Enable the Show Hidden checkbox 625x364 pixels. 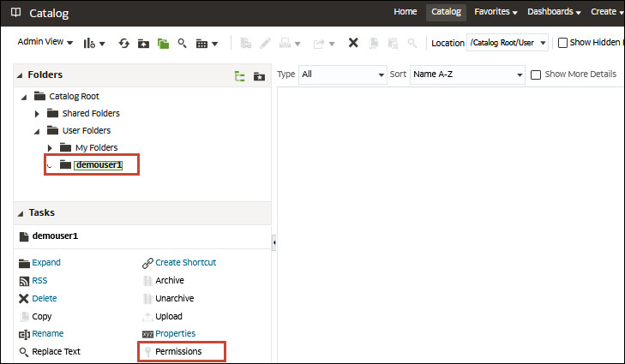pyautogui.click(x=562, y=43)
